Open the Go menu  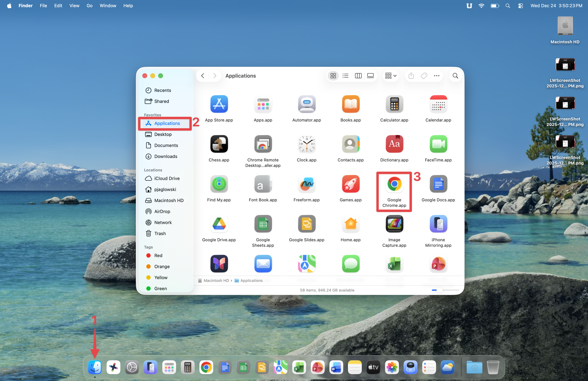pyautogui.click(x=89, y=6)
